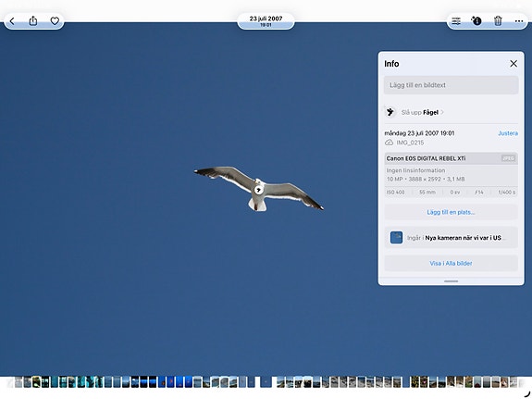The image size is (532, 399).
Task: Open the more options ellipsis menu
Action: pos(518,21)
